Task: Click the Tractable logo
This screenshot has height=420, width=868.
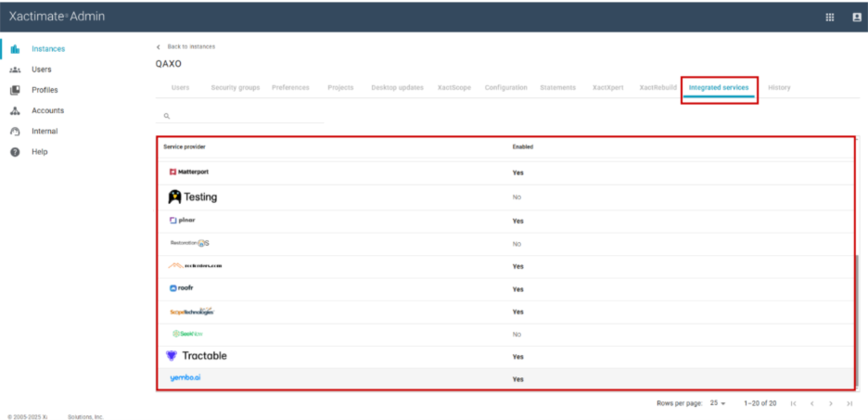Action: pos(197,356)
